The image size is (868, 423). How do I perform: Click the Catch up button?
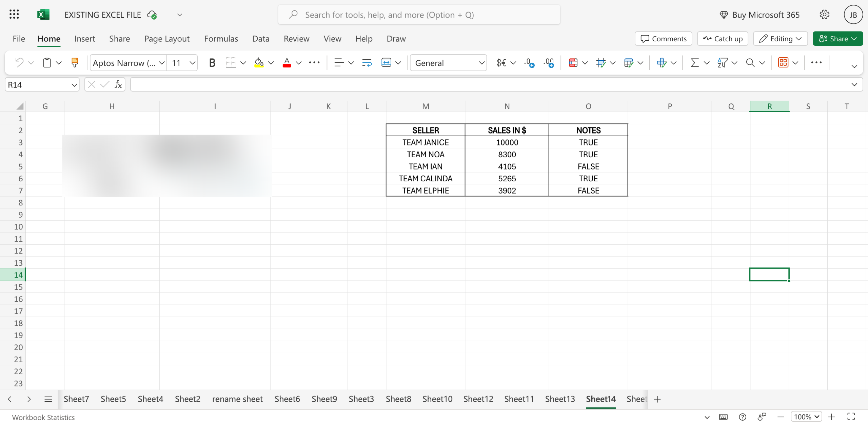(x=723, y=39)
